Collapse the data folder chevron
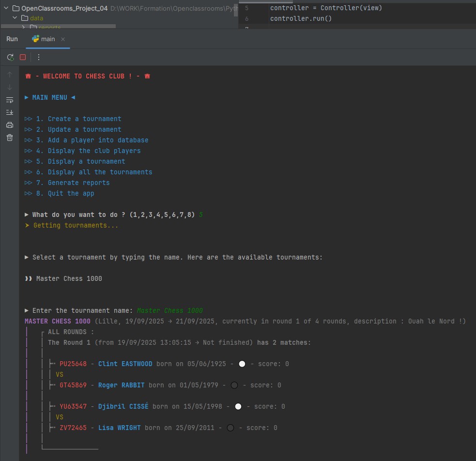This screenshot has height=461, width=476. [x=15, y=18]
